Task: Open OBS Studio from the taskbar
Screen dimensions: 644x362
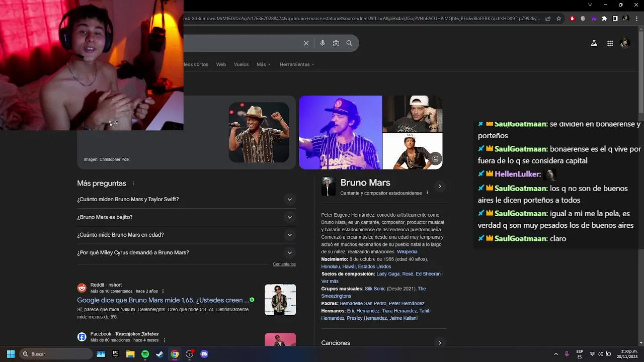Action: (189, 354)
